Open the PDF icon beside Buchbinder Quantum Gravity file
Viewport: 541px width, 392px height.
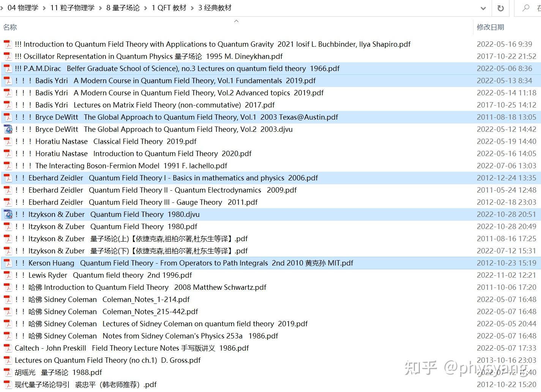coord(8,44)
